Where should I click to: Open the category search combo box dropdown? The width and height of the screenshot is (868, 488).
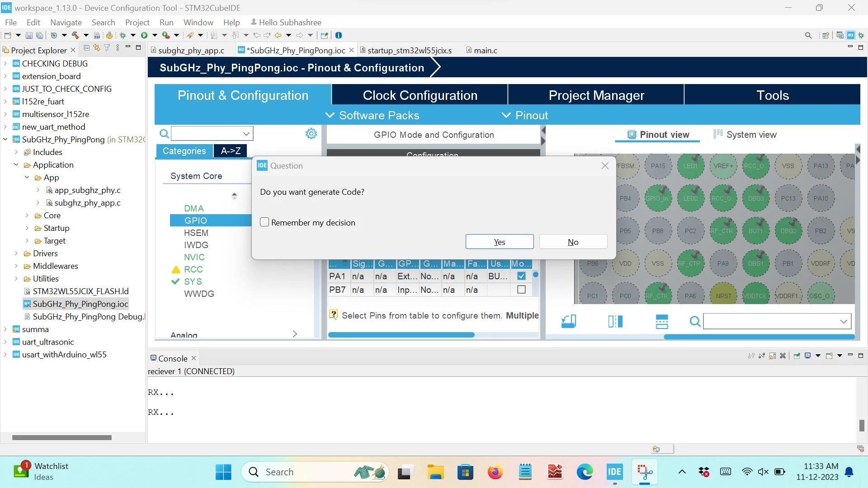click(246, 134)
